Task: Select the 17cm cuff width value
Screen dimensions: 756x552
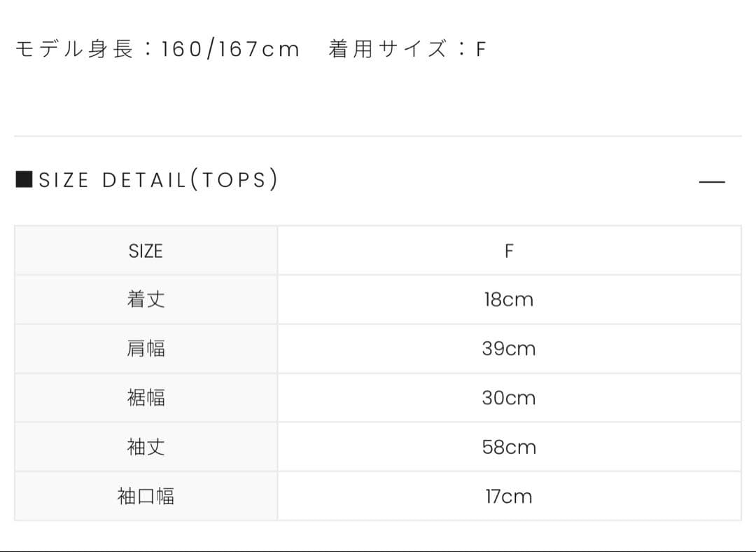Action: click(509, 497)
